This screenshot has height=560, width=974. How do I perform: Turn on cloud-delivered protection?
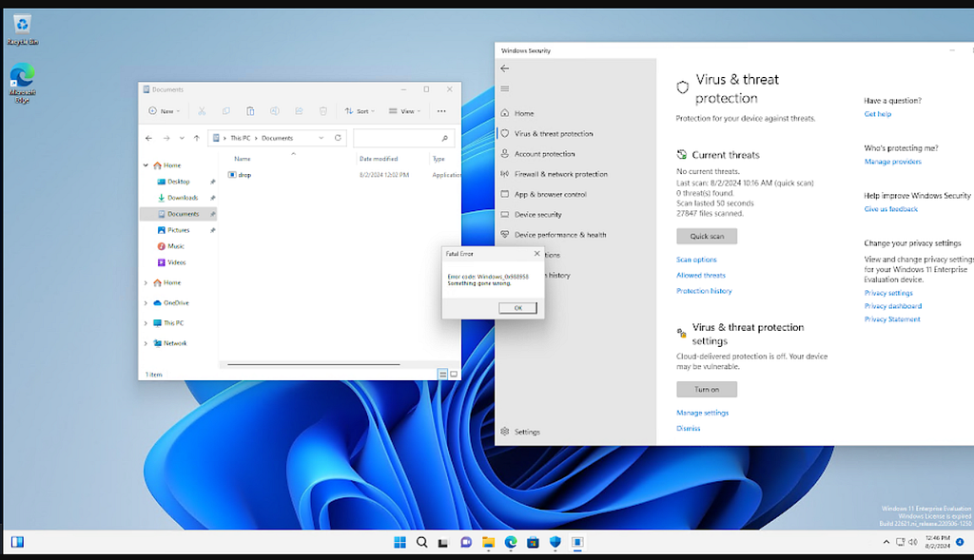707,389
